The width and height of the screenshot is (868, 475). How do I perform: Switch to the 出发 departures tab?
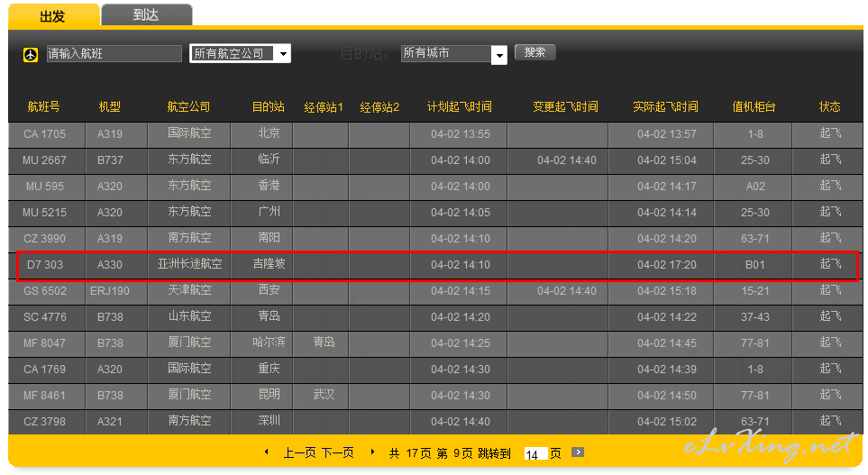[x=53, y=15]
